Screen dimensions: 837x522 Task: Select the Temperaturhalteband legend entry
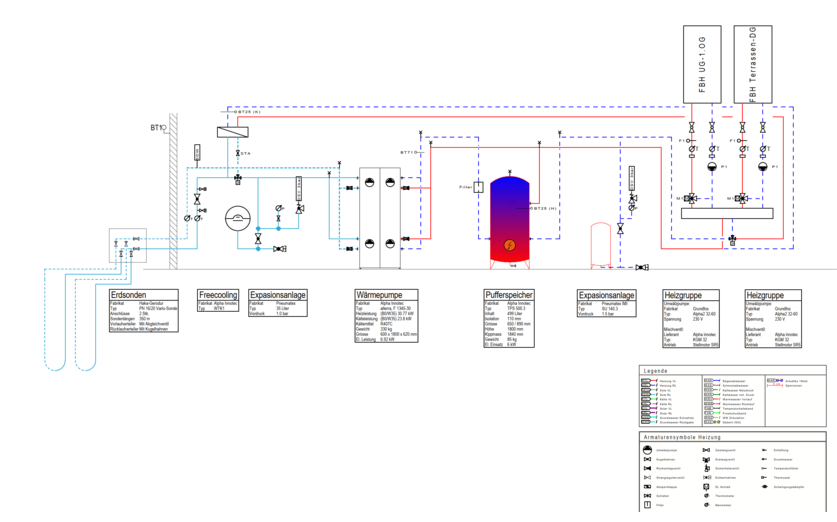point(729,408)
